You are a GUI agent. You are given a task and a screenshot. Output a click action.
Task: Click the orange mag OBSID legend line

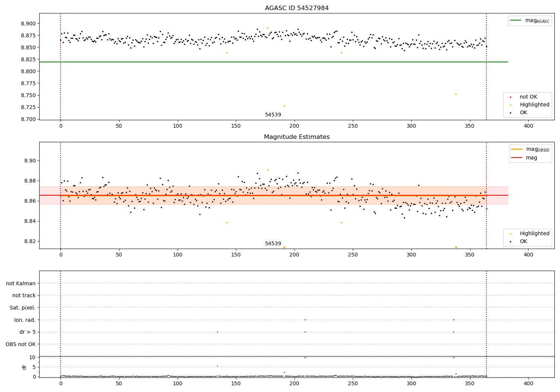pos(517,149)
